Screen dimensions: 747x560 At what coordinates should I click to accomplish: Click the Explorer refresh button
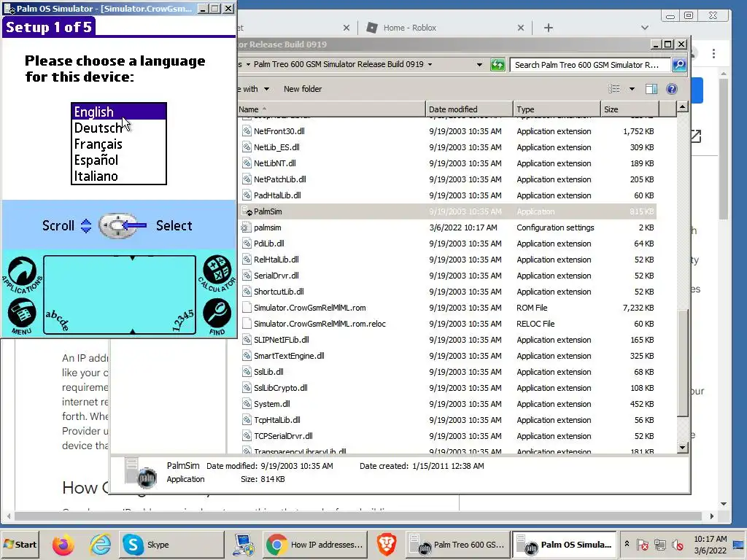[x=498, y=65]
